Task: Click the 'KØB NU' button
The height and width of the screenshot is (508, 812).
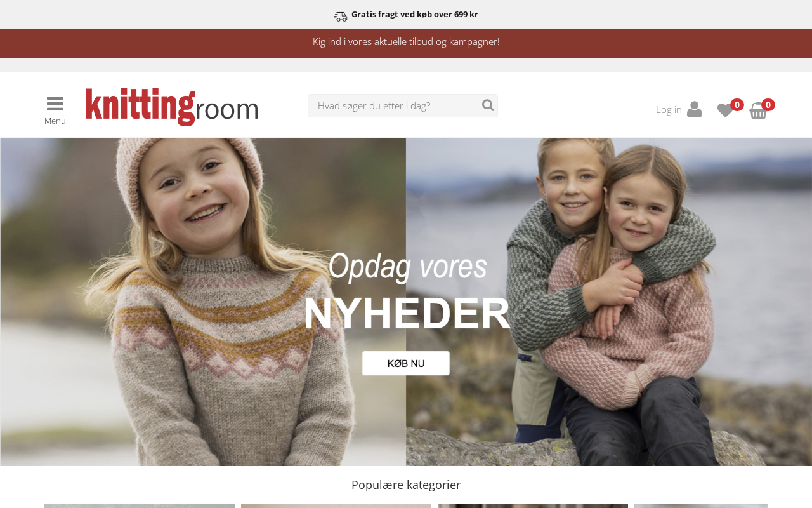Action: (x=406, y=363)
